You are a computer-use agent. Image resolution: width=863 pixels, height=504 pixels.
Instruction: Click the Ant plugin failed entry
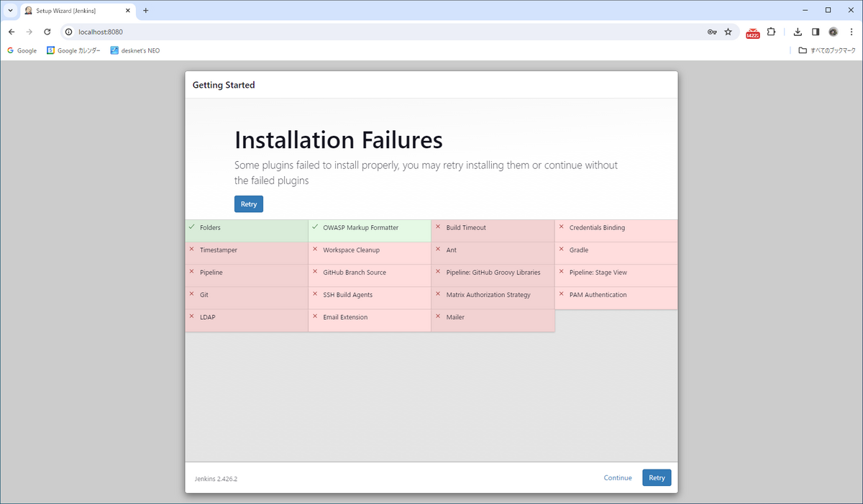[x=493, y=253]
